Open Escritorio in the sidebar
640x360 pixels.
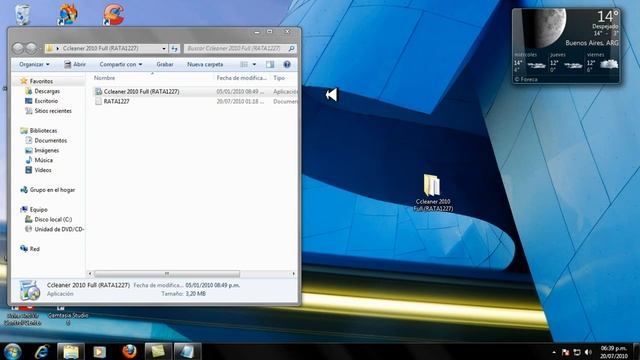tap(46, 101)
